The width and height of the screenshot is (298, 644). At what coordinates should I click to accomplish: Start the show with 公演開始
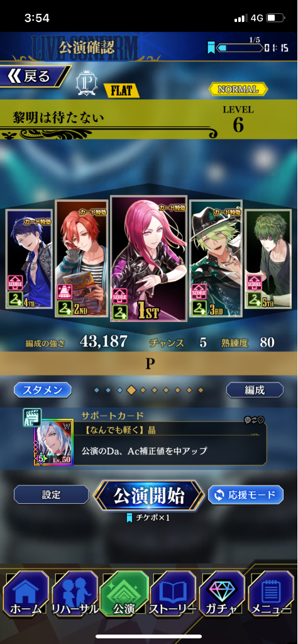pyautogui.click(x=148, y=496)
